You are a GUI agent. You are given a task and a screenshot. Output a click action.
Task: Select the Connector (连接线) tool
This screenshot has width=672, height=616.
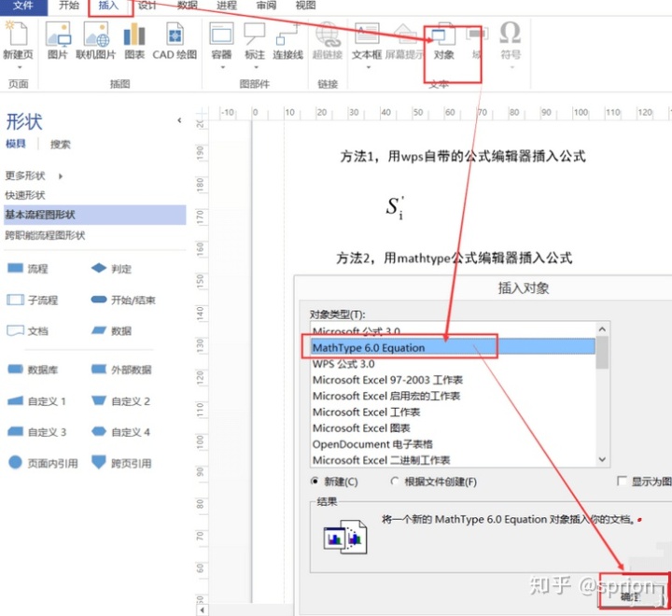(288, 35)
